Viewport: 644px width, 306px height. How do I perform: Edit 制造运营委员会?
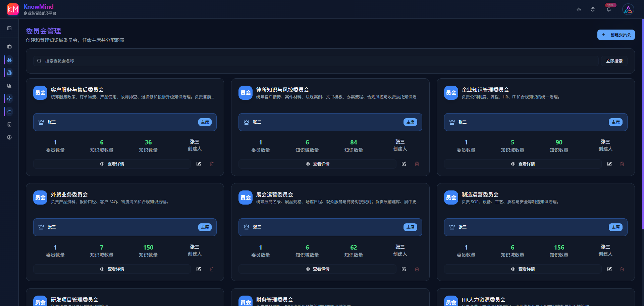(x=609, y=269)
